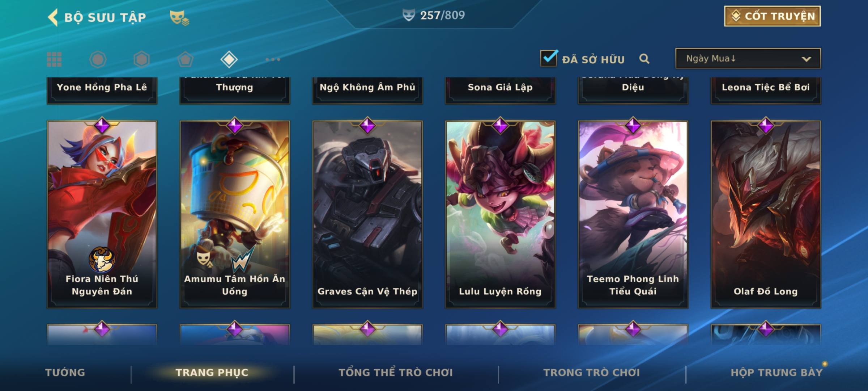Screen dimensions: 868x391
Task: Open the Hộp Trưng Bày tab
Action: [776, 373]
